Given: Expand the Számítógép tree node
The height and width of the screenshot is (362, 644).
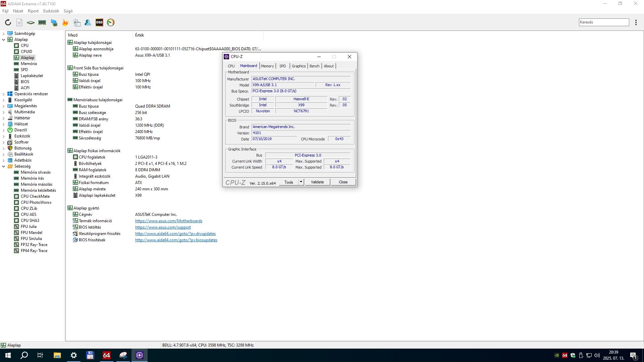Looking at the screenshot, I should tap(4, 34).
